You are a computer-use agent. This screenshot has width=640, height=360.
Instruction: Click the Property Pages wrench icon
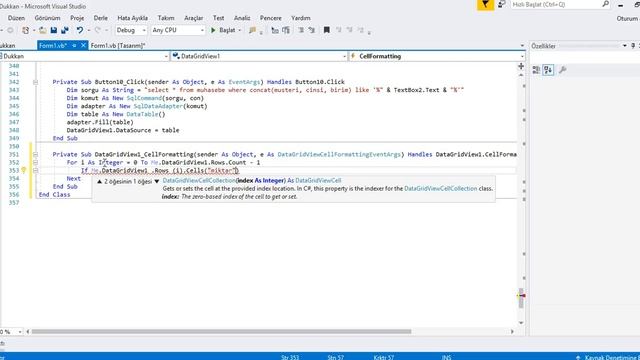562,70
